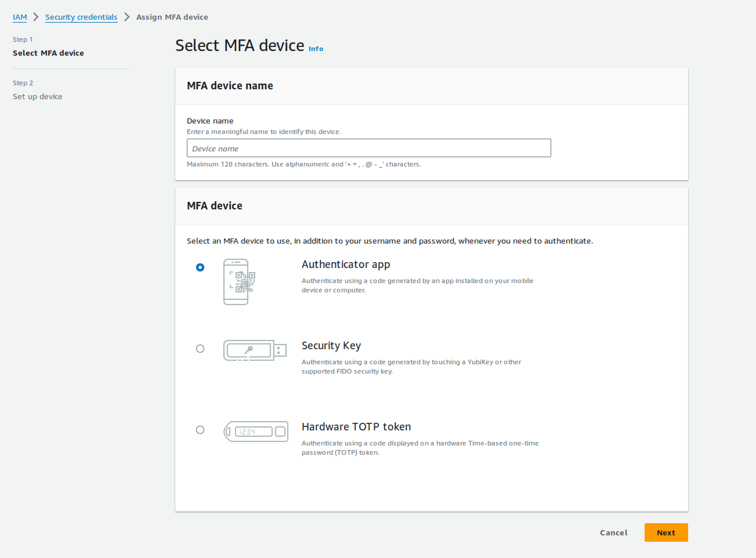Click the Hardware TOTP token title text
Viewport: 756px width, 558px height.
356,427
